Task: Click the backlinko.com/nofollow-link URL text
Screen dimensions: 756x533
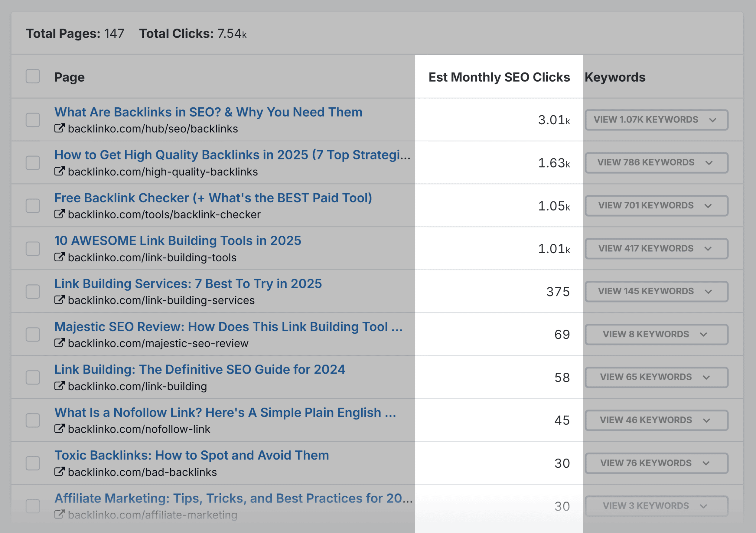Action: [139, 429]
